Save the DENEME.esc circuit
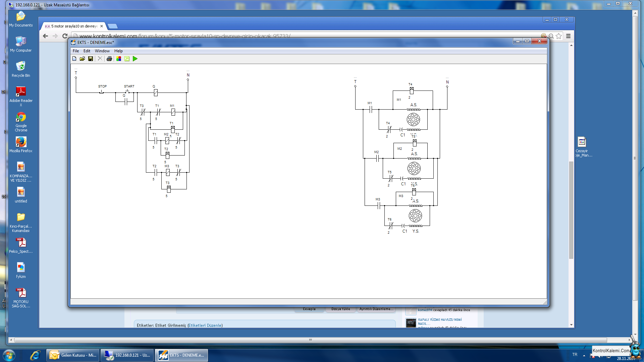 pyautogui.click(x=91, y=59)
